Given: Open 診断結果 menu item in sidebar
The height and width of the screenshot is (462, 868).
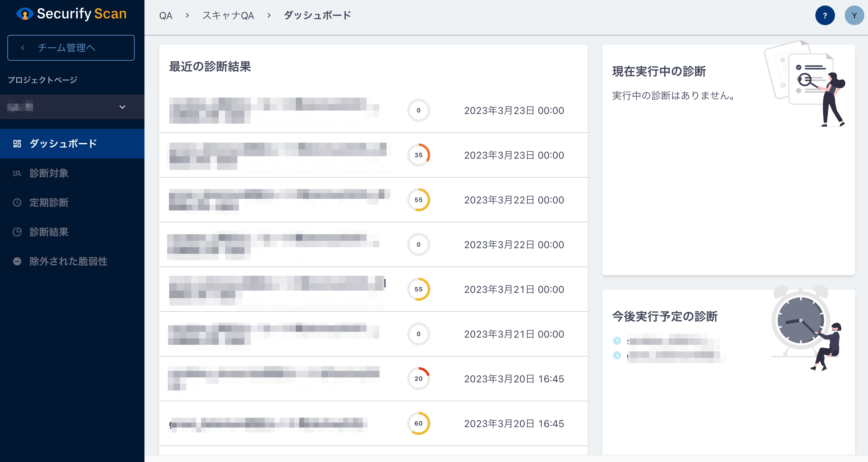Looking at the screenshot, I should tap(49, 232).
